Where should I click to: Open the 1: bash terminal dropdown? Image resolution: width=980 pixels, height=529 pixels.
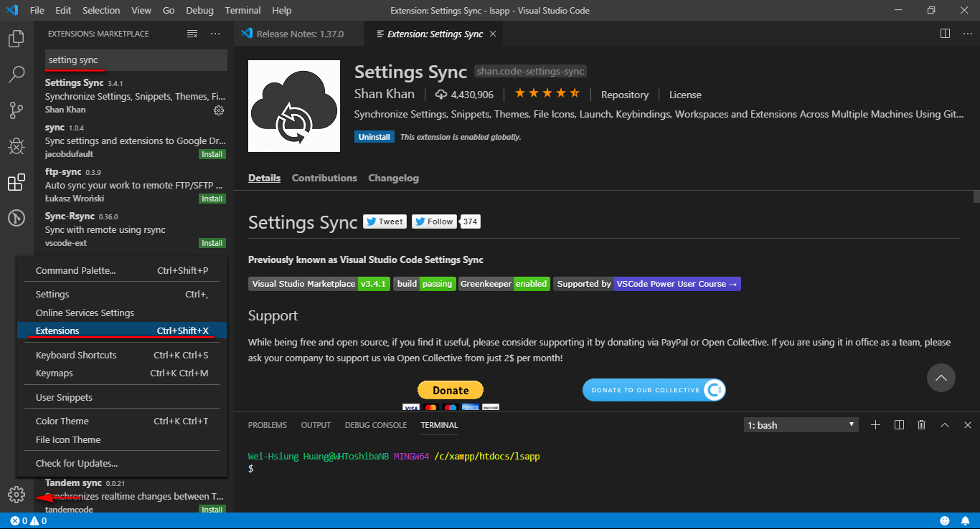800,424
